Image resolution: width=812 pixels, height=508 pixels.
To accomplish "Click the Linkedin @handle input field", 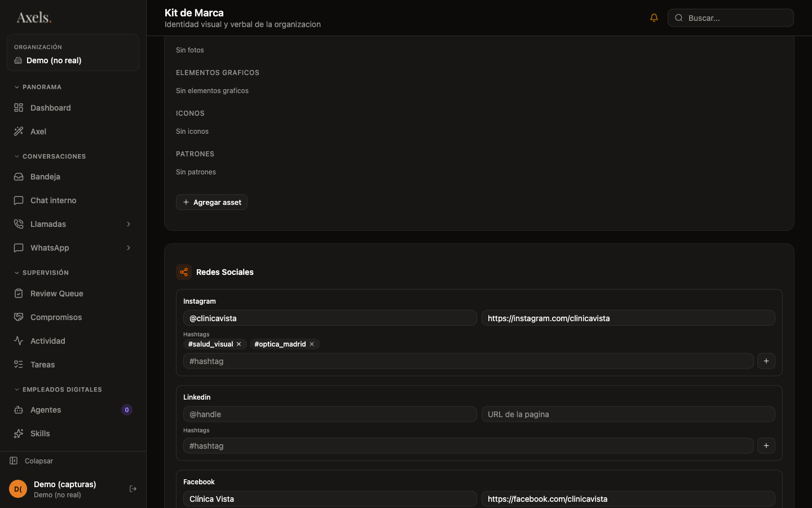I will (x=330, y=414).
